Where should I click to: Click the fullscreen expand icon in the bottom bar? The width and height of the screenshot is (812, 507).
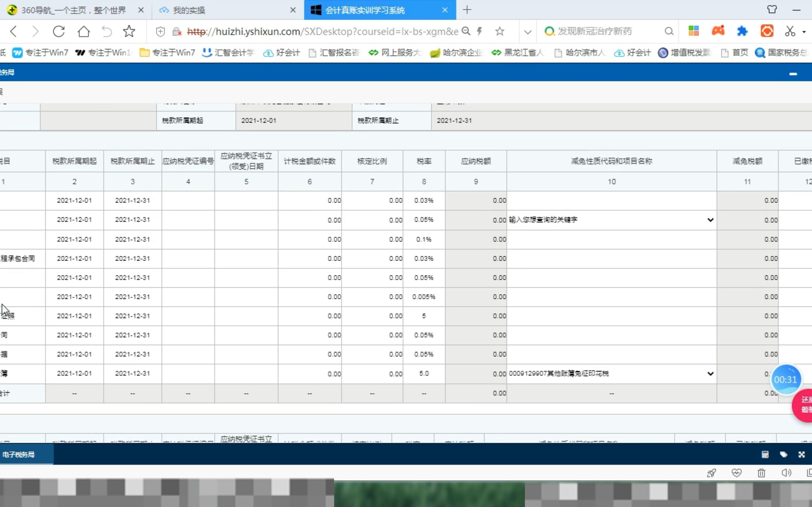[802, 454]
